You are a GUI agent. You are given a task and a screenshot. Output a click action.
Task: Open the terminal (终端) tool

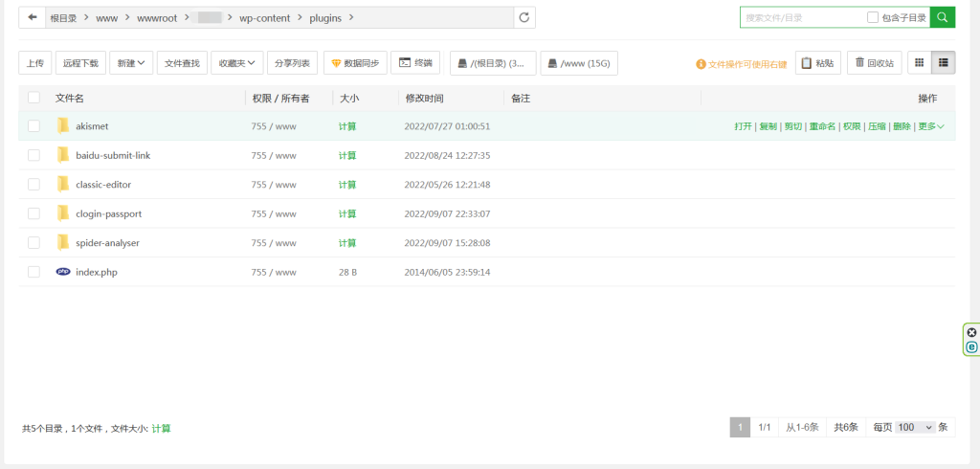[415, 63]
